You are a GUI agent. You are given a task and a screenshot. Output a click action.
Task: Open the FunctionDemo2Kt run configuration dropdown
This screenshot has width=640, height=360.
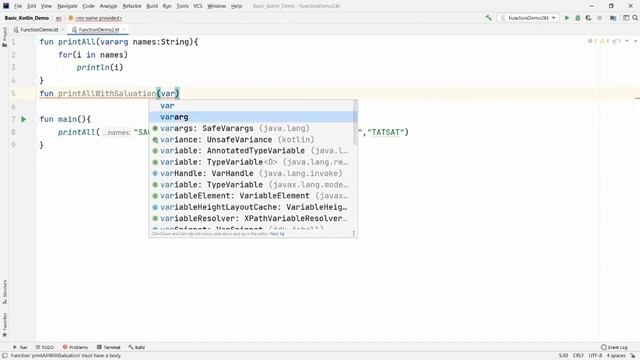point(528,18)
